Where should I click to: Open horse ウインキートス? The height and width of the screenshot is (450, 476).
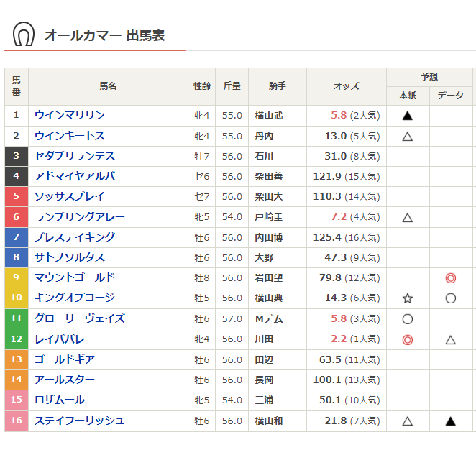pyautogui.click(x=70, y=136)
